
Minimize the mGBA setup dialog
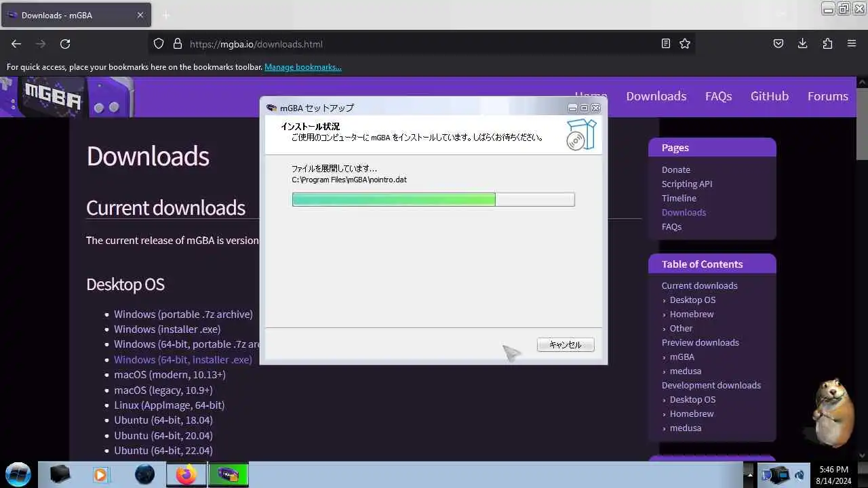(x=572, y=108)
